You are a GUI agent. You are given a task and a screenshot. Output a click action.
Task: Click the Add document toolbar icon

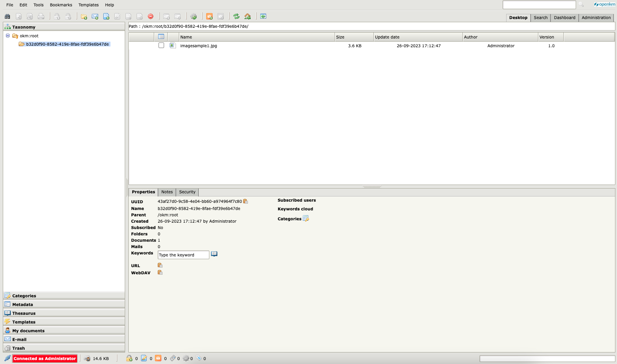point(106,16)
